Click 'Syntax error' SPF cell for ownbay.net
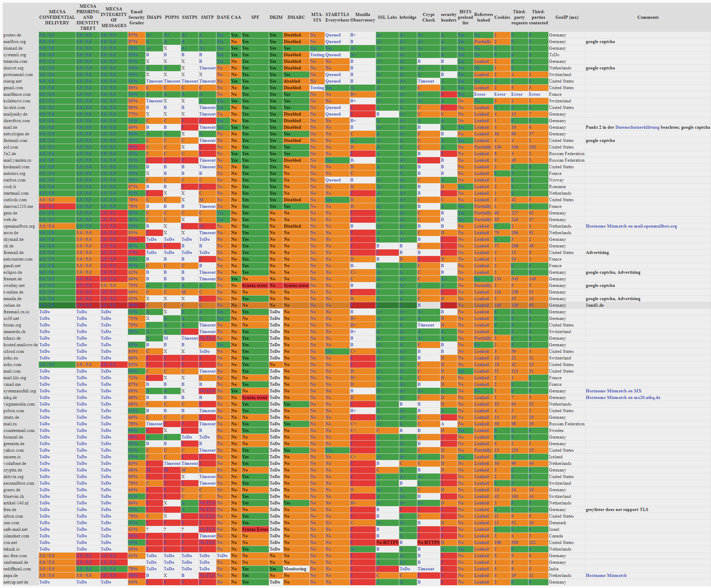This screenshot has width=711, height=588. tap(255, 286)
